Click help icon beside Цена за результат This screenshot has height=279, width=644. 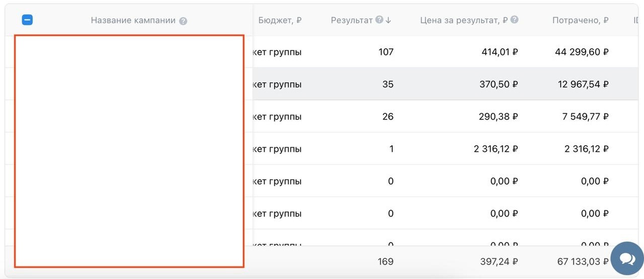point(515,20)
